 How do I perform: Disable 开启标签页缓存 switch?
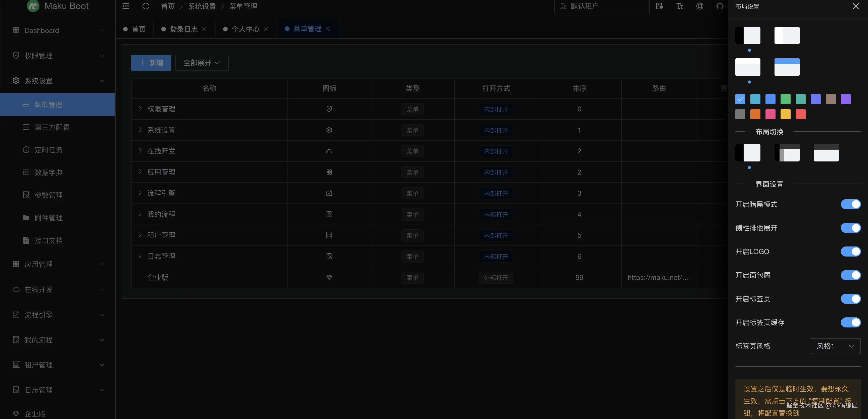(850, 322)
